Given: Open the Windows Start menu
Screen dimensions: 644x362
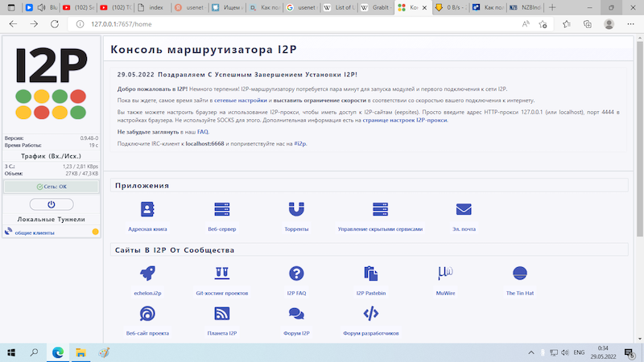Looking at the screenshot, I should [11, 352].
